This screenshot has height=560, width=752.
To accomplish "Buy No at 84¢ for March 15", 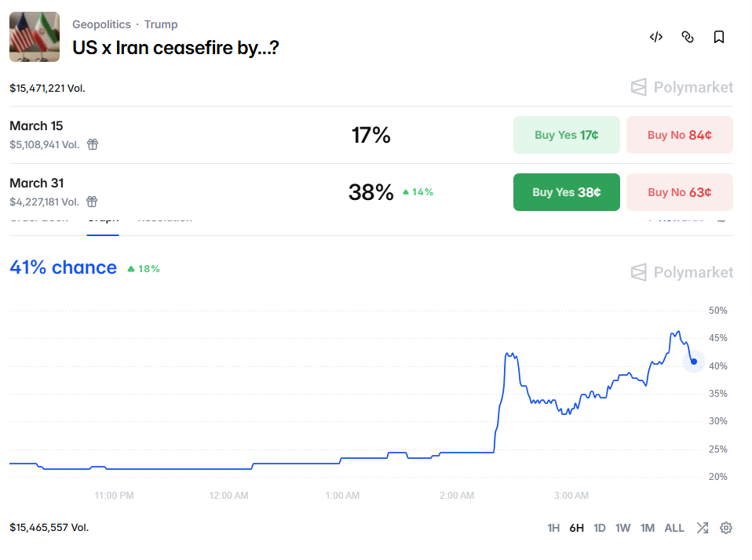I will pos(679,135).
